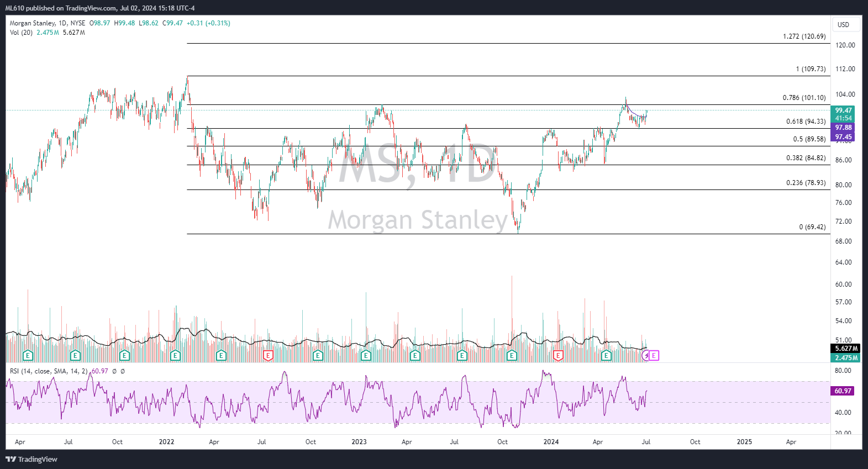Click the 97.88 purple price tag

(843, 128)
